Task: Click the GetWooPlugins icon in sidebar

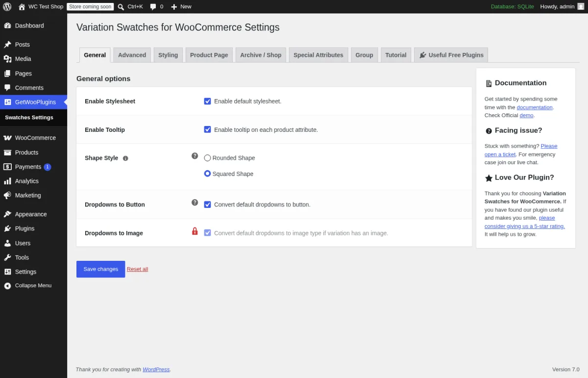Action: [7, 102]
